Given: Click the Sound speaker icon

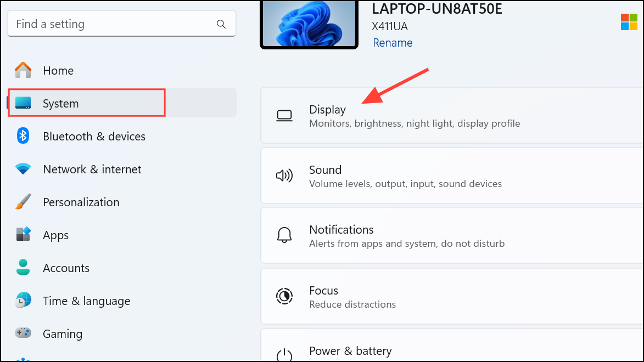Looking at the screenshot, I should tap(284, 176).
